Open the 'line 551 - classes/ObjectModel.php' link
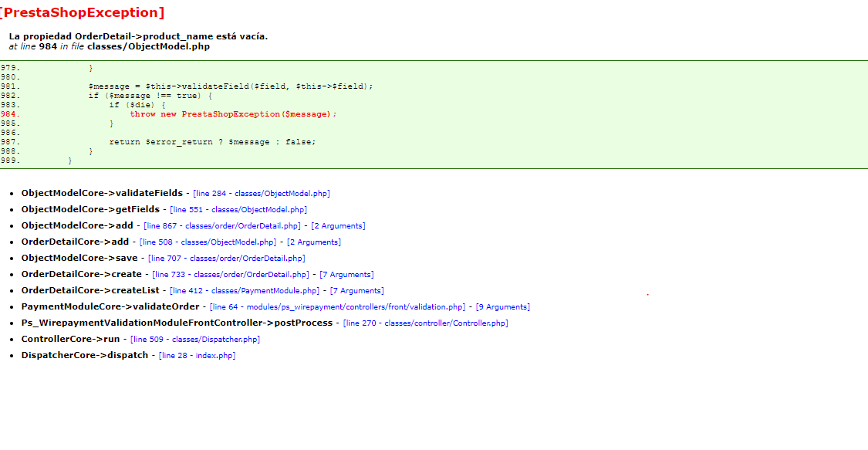The width and height of the screenshot is (868, 450). pos(238,210)
